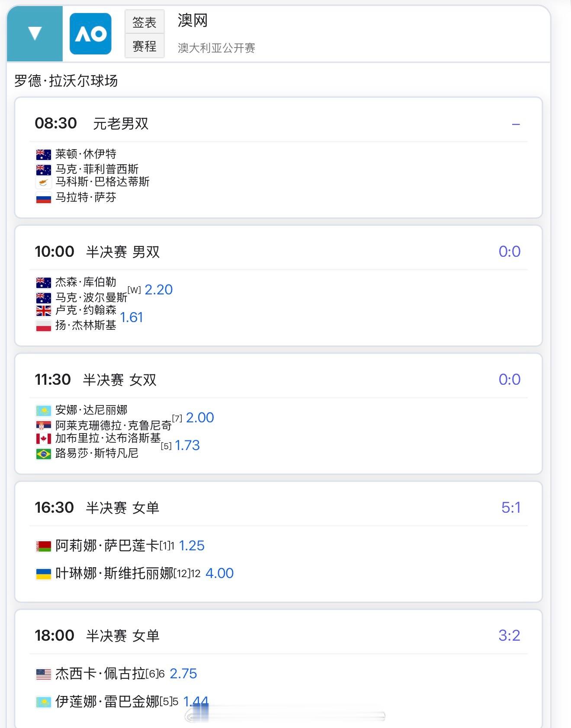Click the AO Australian Open logo
Screen dimensions: 571x728
pyautogui.click(x=90, y=33)
